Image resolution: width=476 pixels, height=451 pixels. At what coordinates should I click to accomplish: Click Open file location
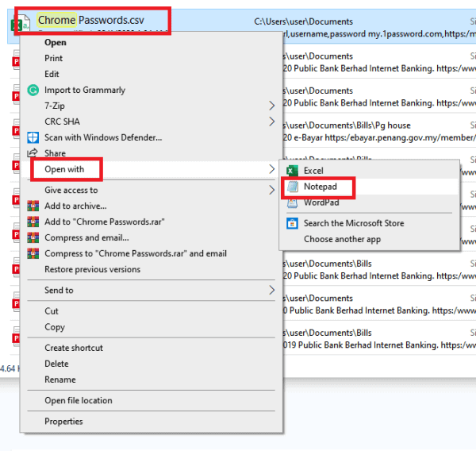(79, 400)
